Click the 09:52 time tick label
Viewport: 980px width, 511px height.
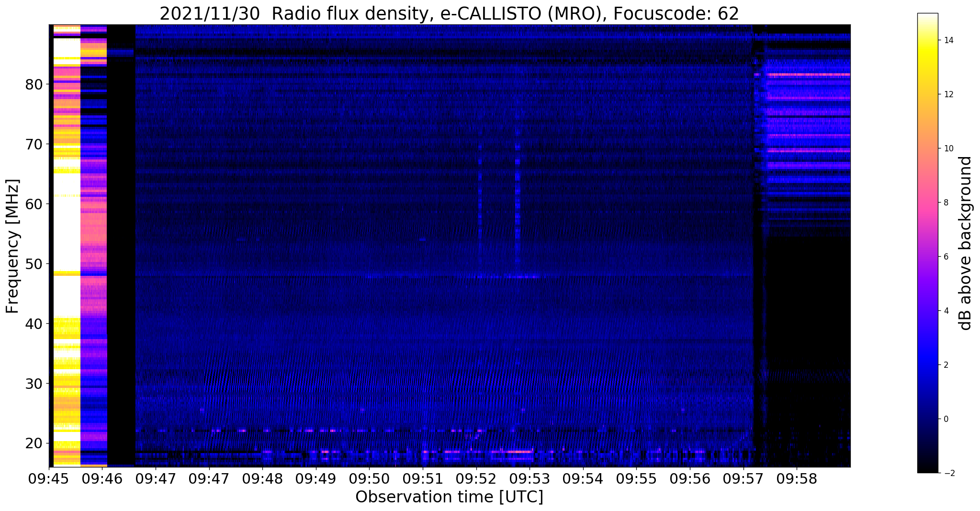pyautogui.click(x=476, y=479)
